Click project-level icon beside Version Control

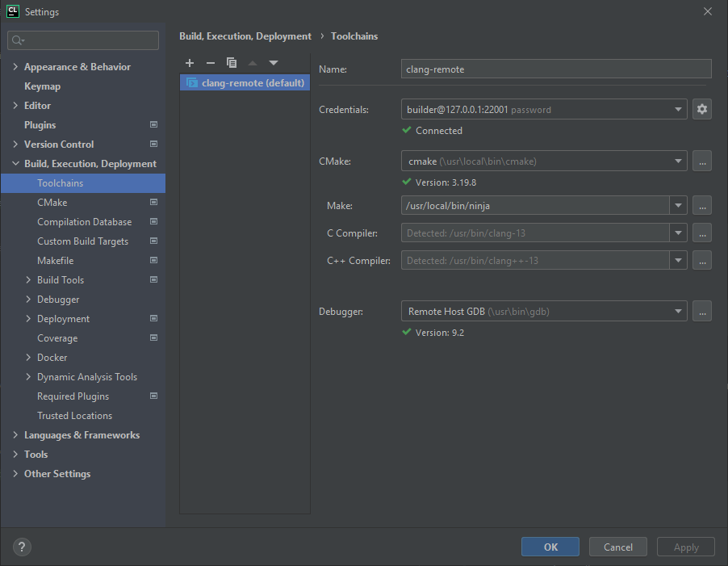point(153,144)
